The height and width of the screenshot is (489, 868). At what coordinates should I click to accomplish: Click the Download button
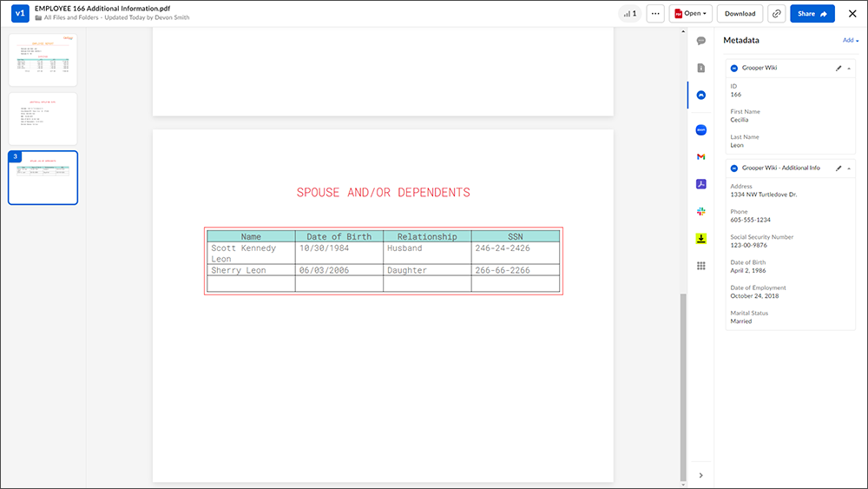pyautogui.click(x=740, y=14)
